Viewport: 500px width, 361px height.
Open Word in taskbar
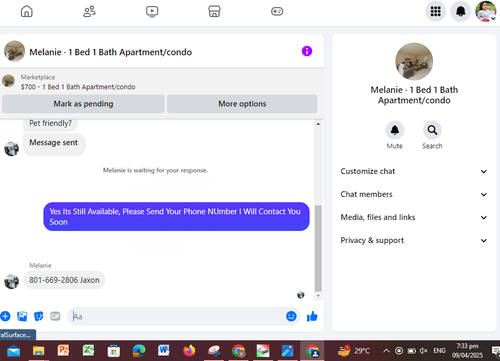(x=164, y=351)
